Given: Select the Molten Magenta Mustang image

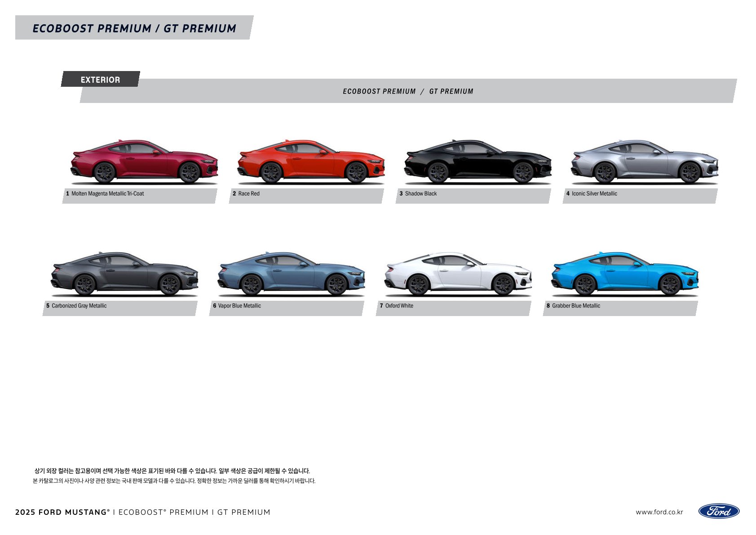Looking at the screenshot, I should tap(144, 161).
